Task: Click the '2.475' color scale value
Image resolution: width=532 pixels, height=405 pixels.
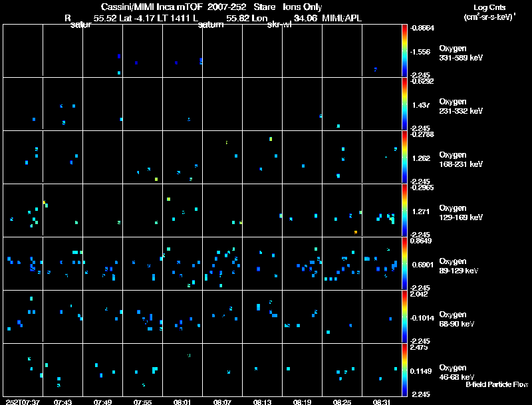Action: tap(419, 347)
